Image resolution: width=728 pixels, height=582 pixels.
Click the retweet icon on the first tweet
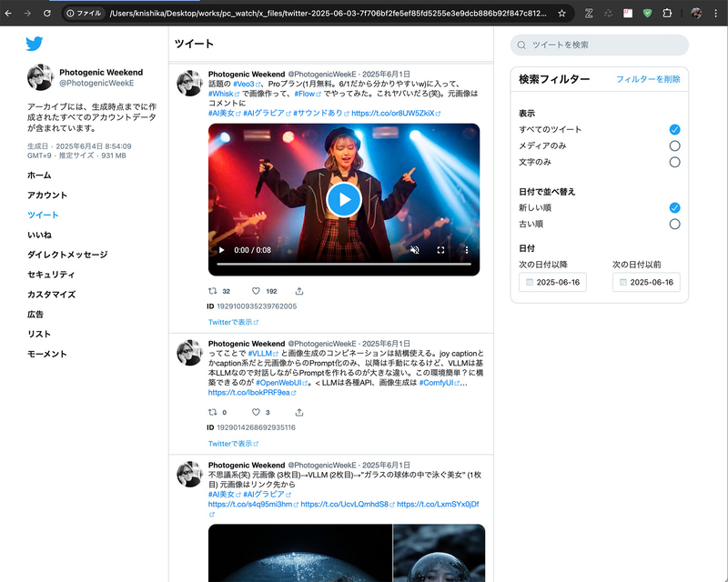212,291
